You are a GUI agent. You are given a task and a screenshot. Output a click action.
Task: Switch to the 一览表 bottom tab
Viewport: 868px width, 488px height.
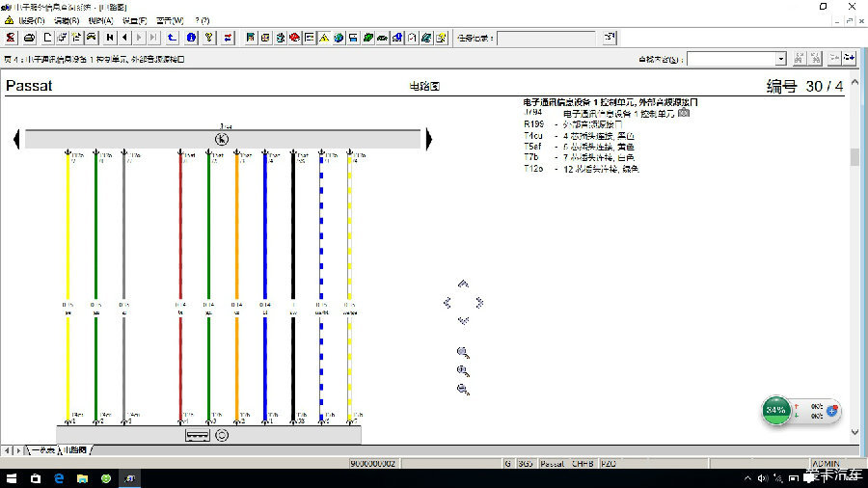click(x=42, y=450)
